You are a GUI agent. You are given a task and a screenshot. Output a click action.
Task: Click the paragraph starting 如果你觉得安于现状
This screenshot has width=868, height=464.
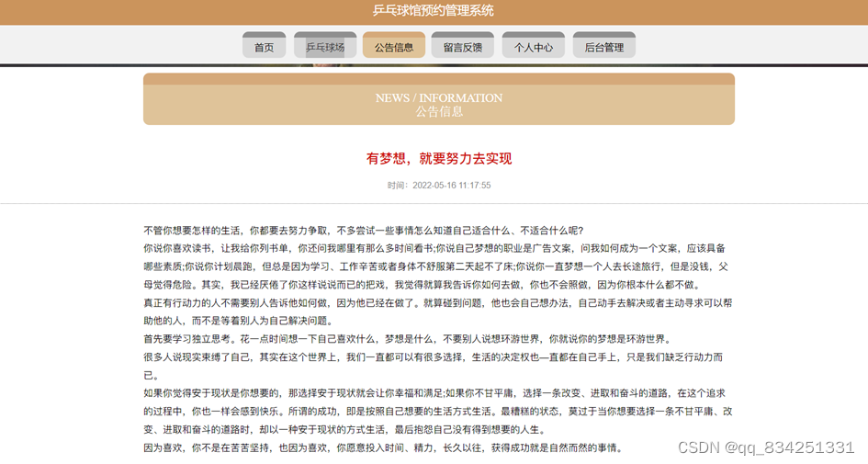coord(438,412)
